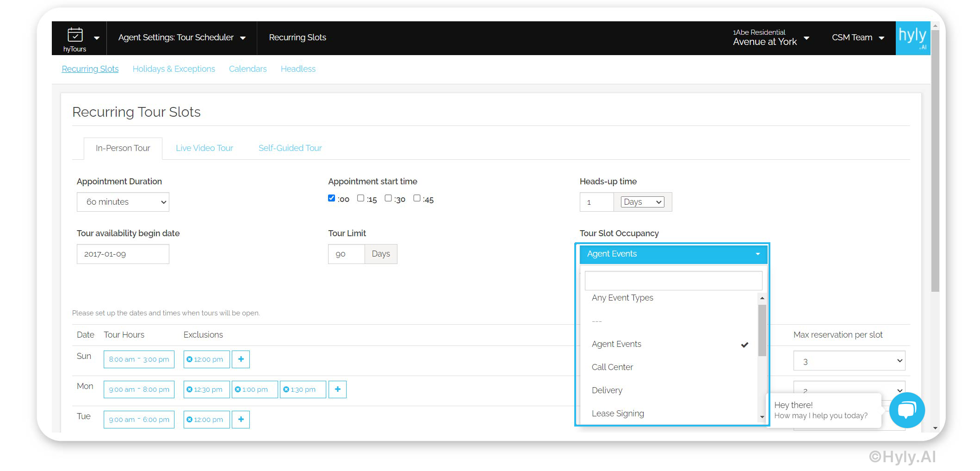The image size is (980, 471).
Task: Click Monday tour hours 9:00 am - 8:00 pm
Action: pos(139,389)
